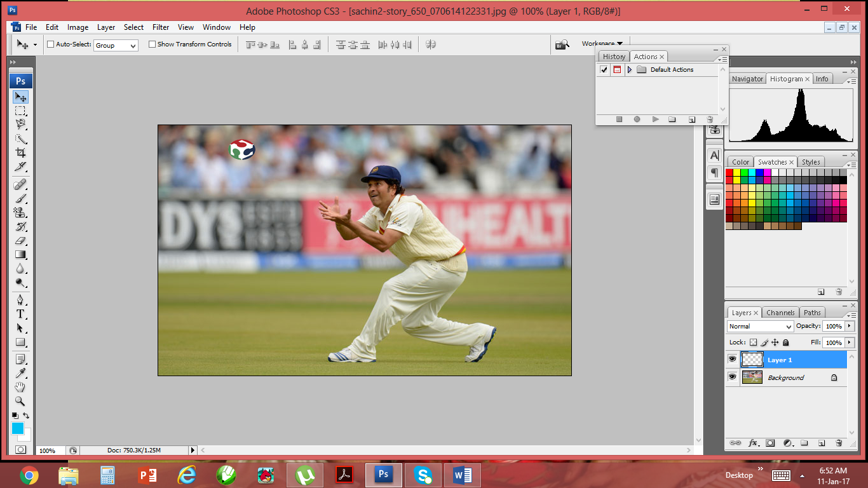The image size is (868, 488).
Task: Open the Filter menu
Action: point(161,27)
